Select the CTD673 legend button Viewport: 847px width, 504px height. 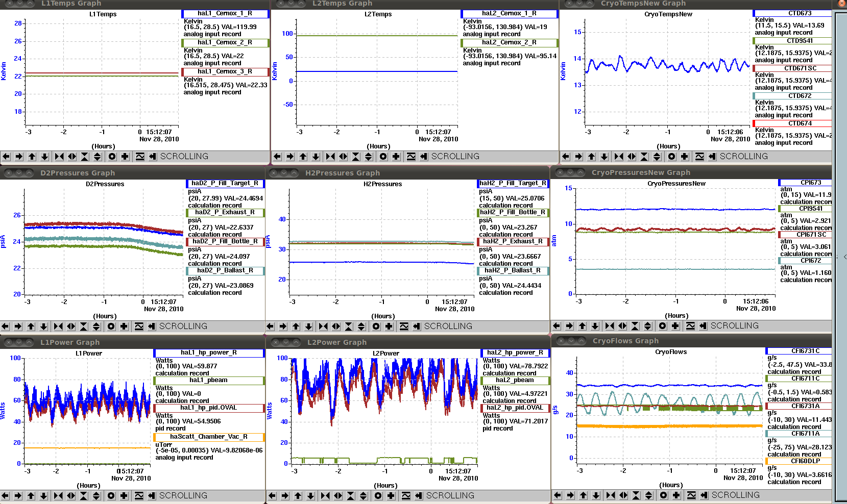[792, 14]
